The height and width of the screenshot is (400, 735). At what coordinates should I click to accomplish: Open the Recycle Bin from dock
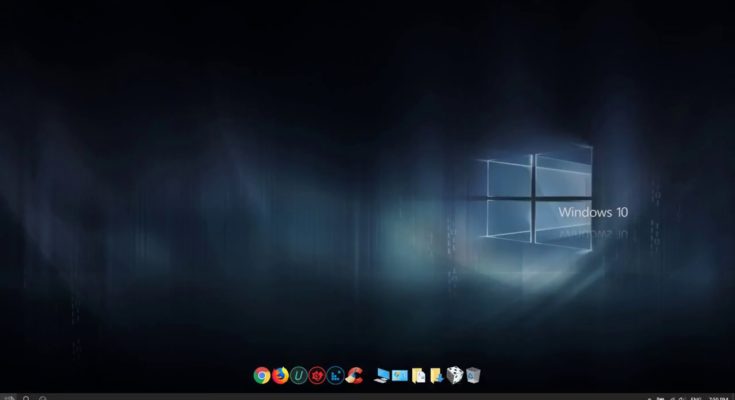coord(474,376)
